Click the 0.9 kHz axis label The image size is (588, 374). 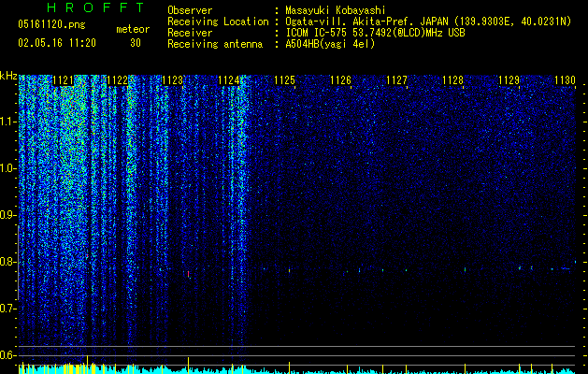8,215
